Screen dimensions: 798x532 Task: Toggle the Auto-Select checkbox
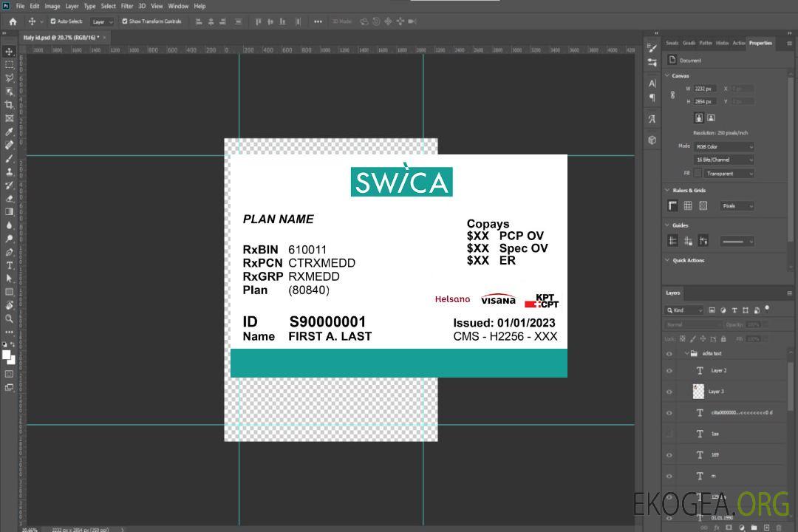tap(53, 21)
